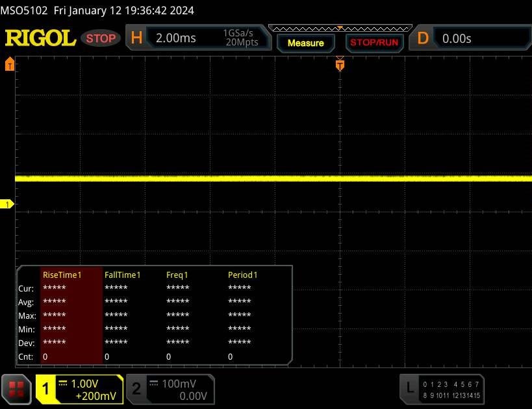Open horizontal timebase H label

136,38
